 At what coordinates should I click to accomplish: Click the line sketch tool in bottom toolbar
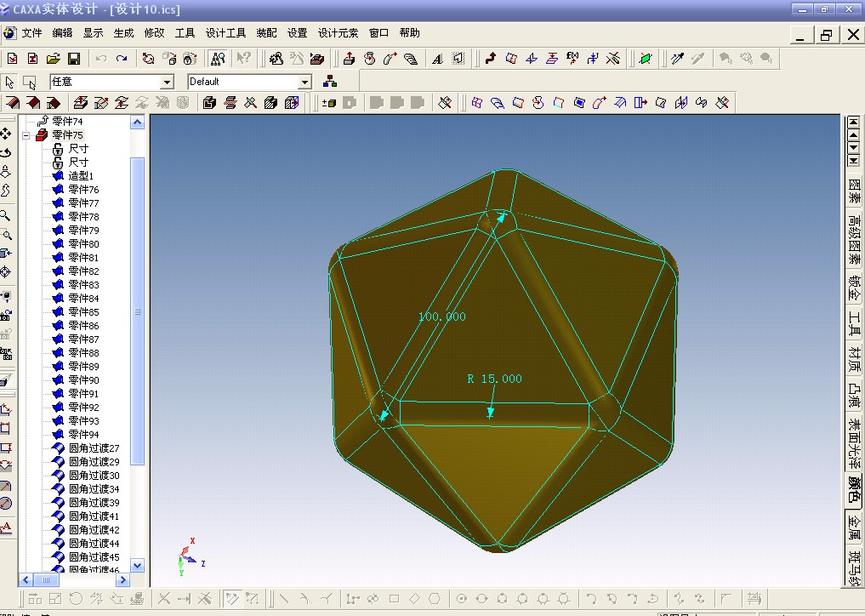tap(284, 598)
